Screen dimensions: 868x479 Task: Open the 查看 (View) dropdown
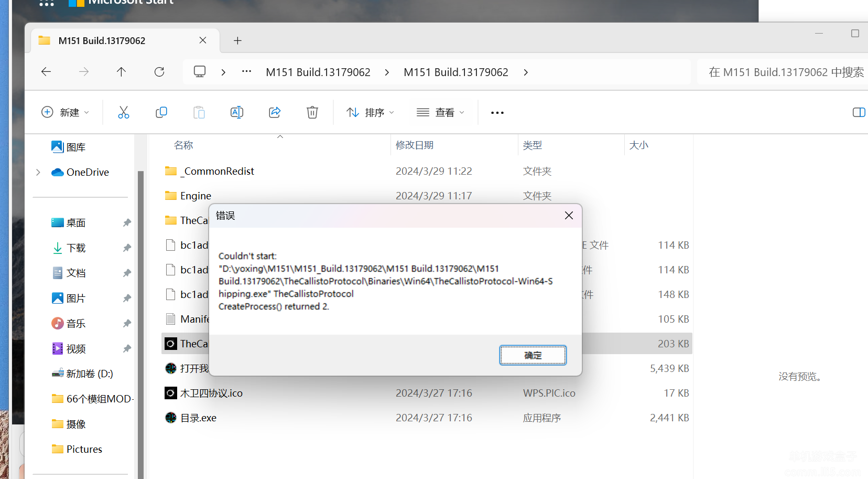pos(441,112)
